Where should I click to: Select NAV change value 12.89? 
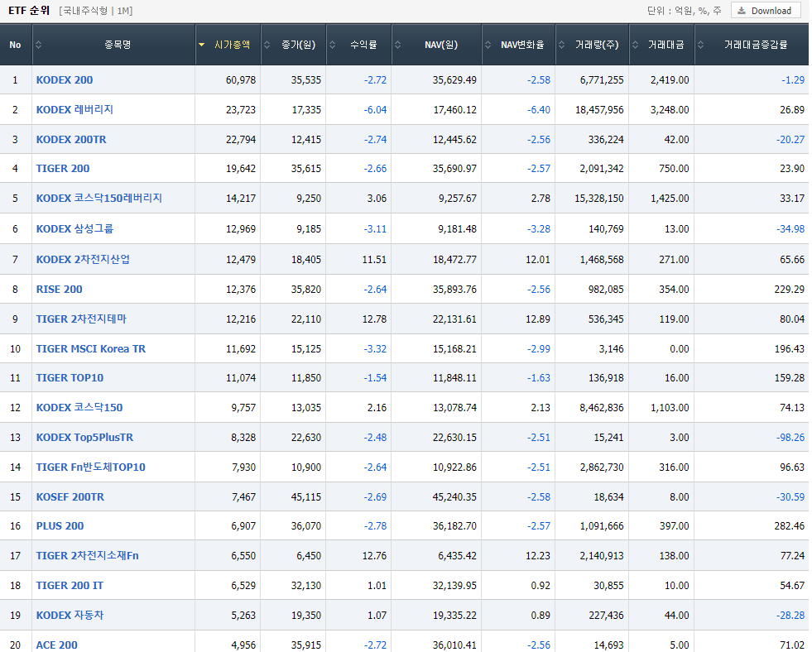(x=537, y=319)
